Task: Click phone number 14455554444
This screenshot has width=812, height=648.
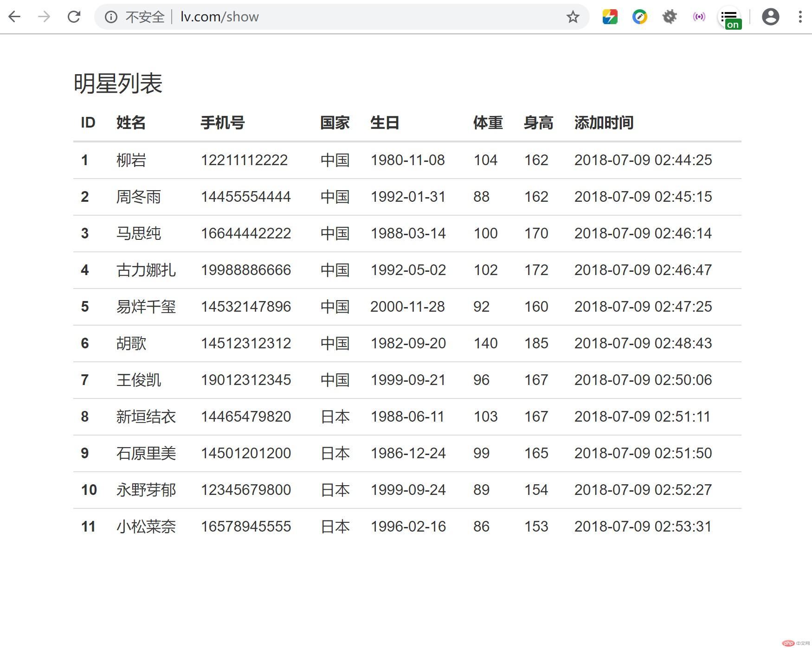Action: pos(245,197)
